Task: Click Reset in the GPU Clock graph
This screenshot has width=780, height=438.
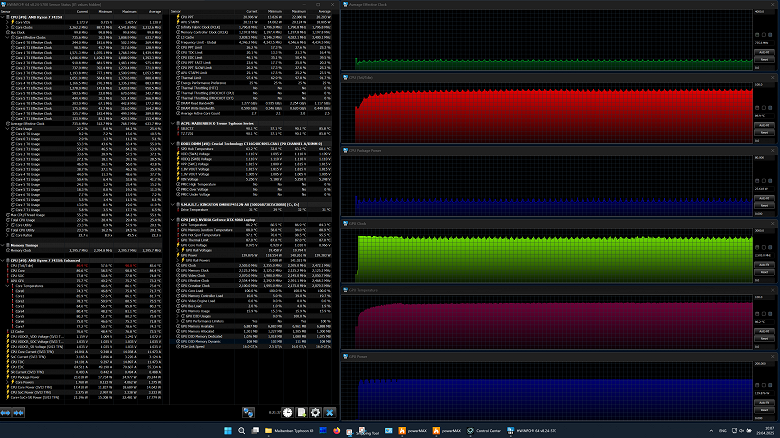Action: [x=764, y=272]
